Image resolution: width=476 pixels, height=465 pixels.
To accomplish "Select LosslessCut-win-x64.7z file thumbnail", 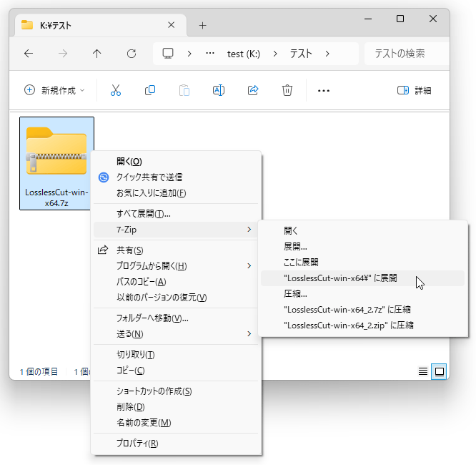I will (x=56, y=163).
